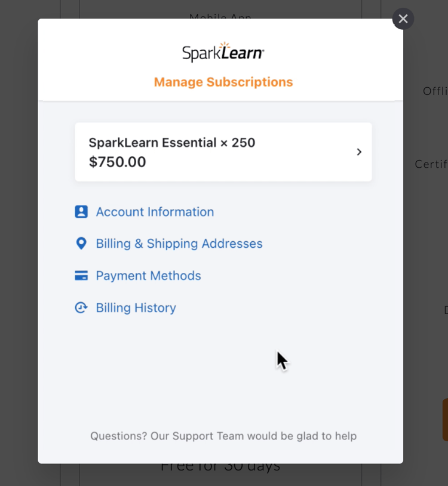View Payment Methods
This screenshot has height=486, width=448.
coord(148,275)
